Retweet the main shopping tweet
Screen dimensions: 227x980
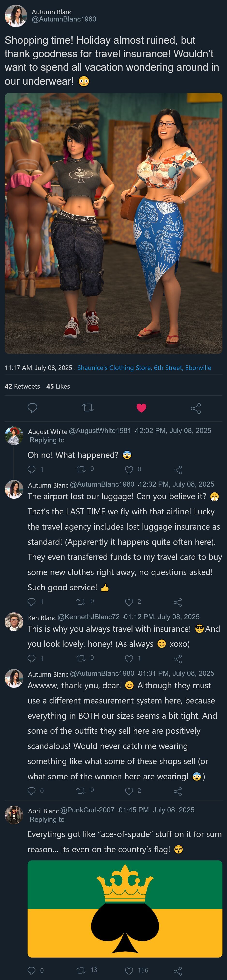tap(88, 408)
